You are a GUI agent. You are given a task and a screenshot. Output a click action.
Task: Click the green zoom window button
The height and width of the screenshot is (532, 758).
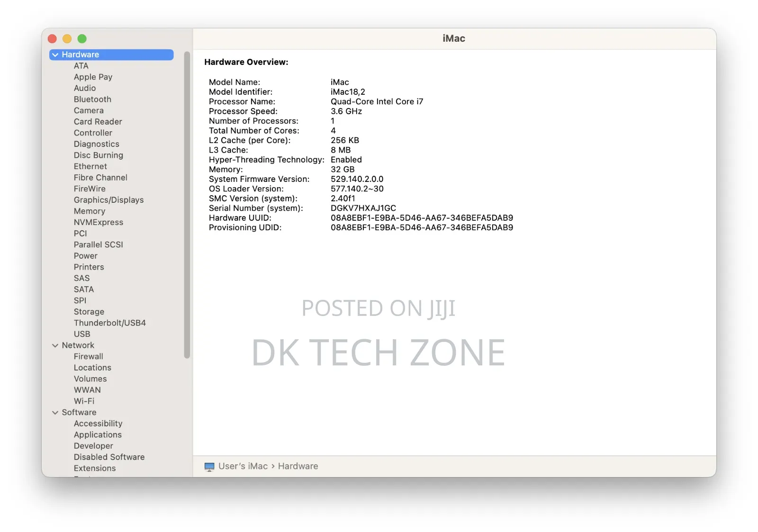(x=82, y=39)
